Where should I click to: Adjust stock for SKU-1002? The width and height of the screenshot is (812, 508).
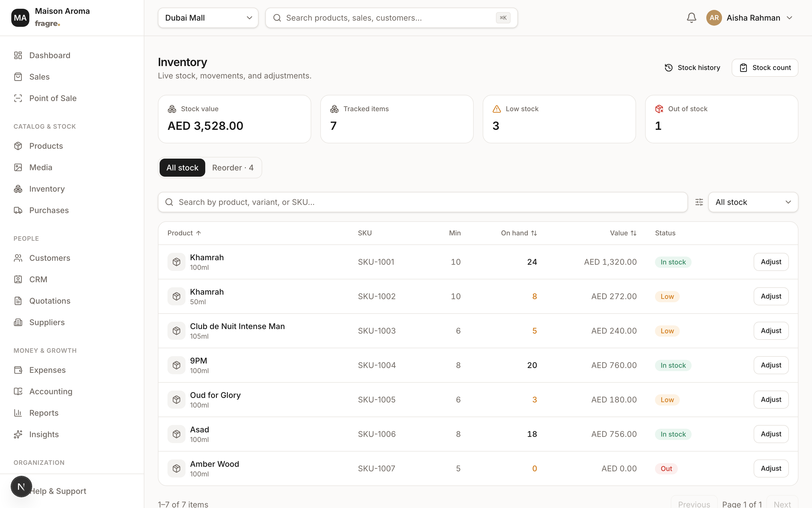[x=771, y=296]
